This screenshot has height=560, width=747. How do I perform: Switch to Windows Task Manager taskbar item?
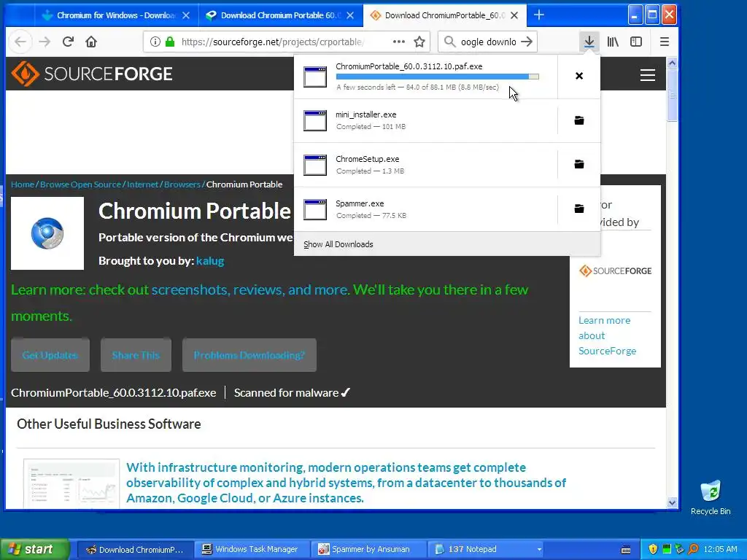252,550
